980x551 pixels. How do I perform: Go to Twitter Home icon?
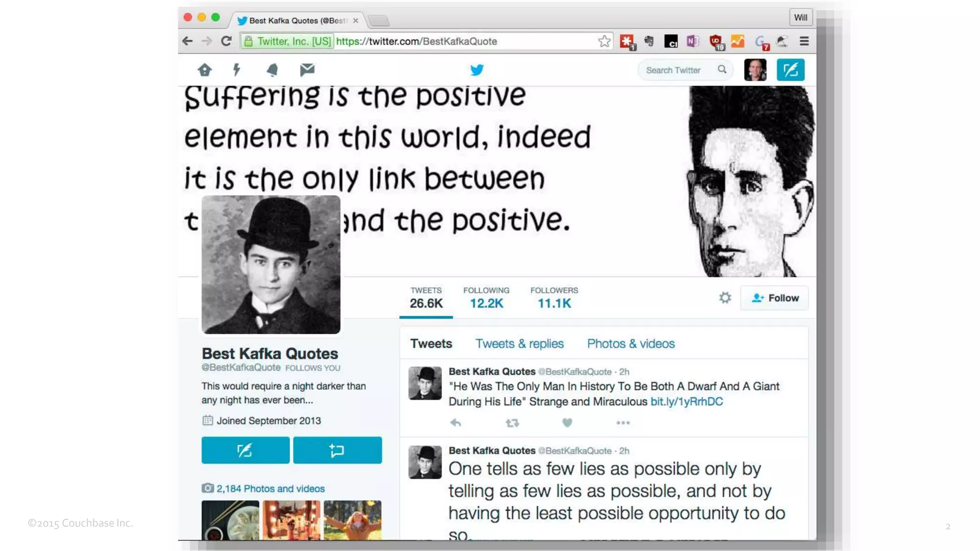click(x=204, y=70)
